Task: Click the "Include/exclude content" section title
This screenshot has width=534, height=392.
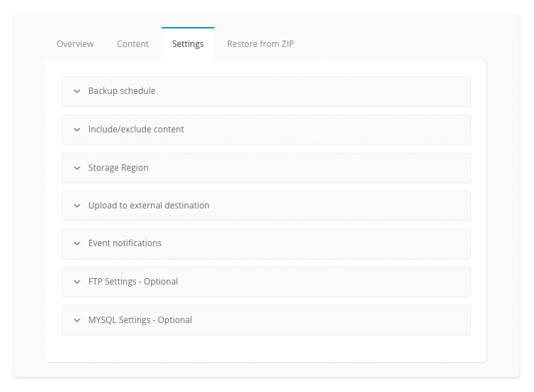Action: point(136,129)
